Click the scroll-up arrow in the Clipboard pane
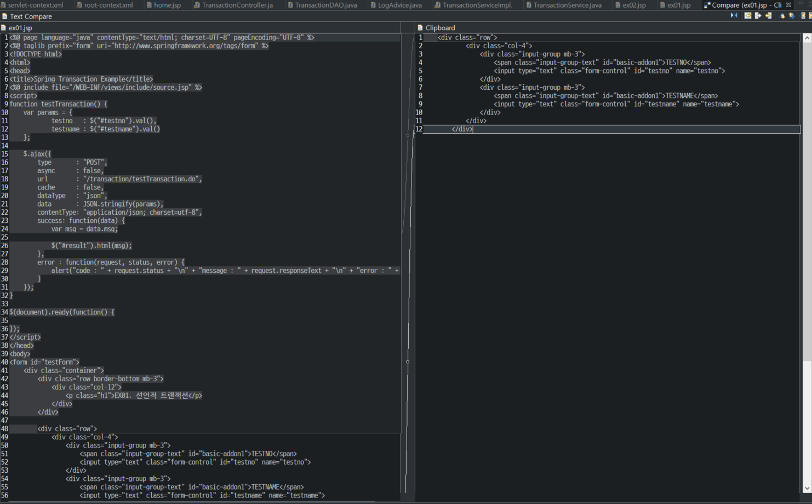812x504 pixels. click(x=807, y=38)
